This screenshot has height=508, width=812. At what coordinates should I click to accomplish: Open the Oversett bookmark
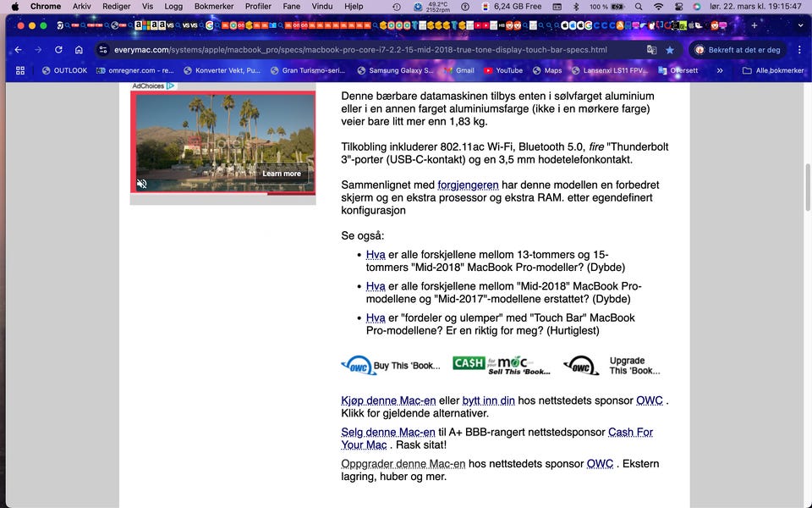pyautogui.click(x=678, y=70)
